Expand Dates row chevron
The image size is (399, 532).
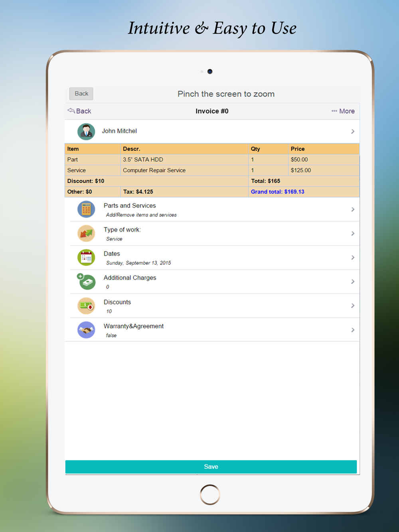353,258
